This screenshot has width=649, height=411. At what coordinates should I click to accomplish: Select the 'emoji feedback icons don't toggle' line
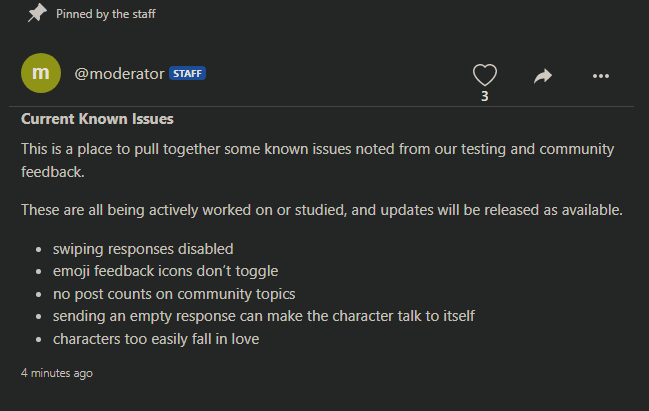coord(166,272)
